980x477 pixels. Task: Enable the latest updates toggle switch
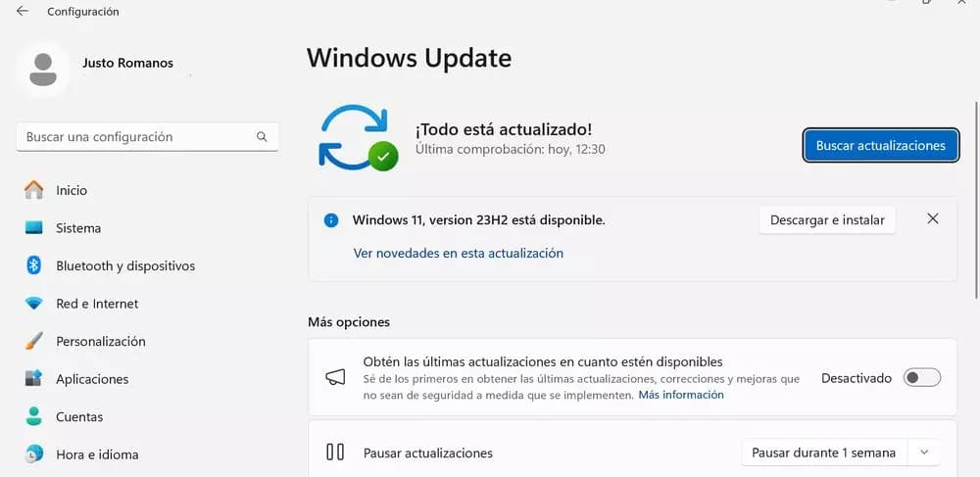(x=922, y=378)
